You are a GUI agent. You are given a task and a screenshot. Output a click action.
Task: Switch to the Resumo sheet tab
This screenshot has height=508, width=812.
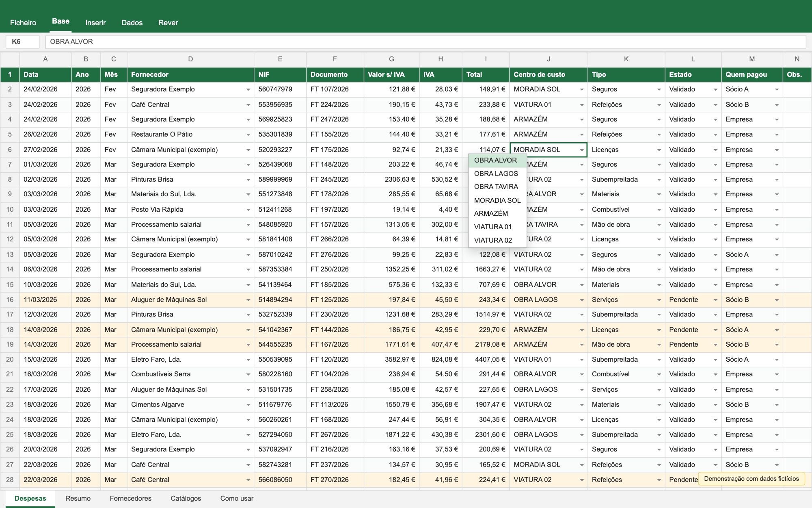tap(78, 499)
